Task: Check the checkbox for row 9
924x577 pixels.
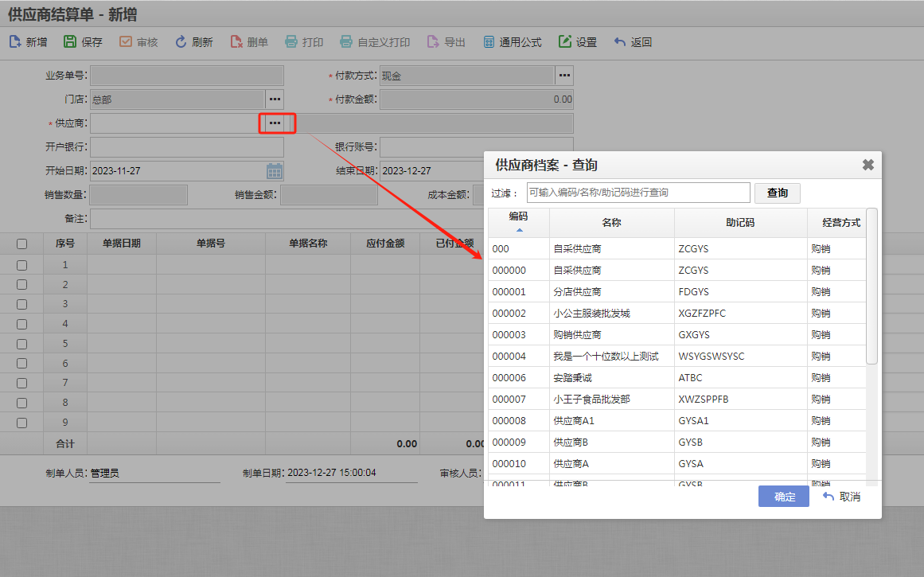Action: pyautogui.click(x=21, y=423)
